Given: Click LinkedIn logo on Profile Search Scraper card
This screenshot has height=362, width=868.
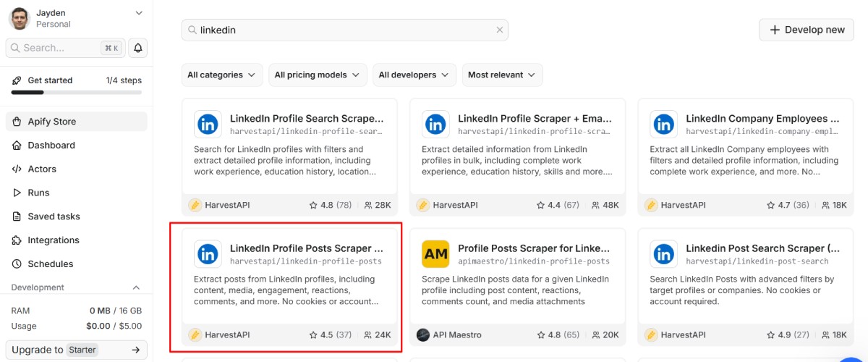Looking at the screenshot, I should point(208,125).
